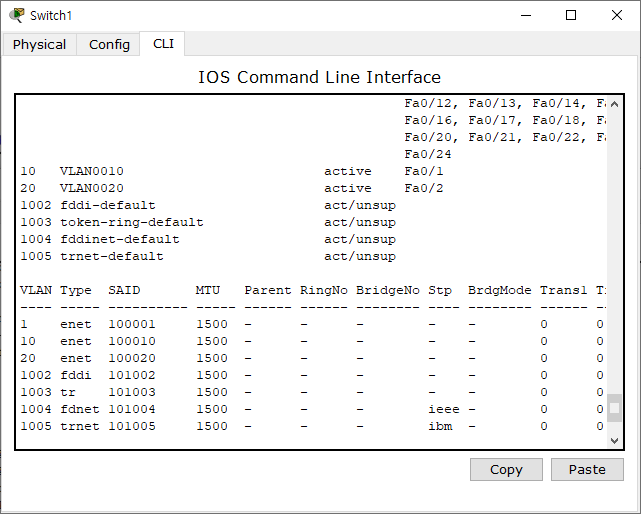Click the trnet-default VLAN name
641x514 pixels.
pos(112,256)
